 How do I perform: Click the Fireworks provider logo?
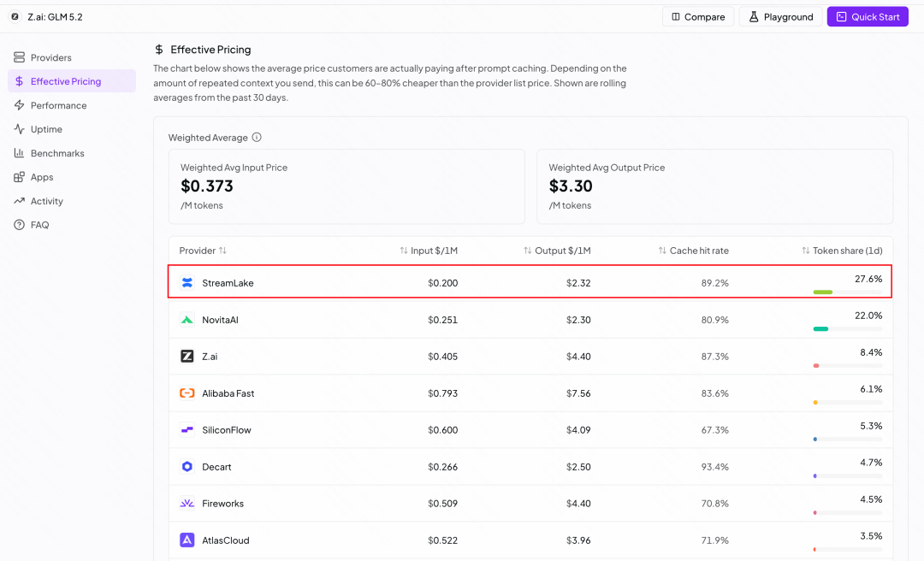click(187, 503)
